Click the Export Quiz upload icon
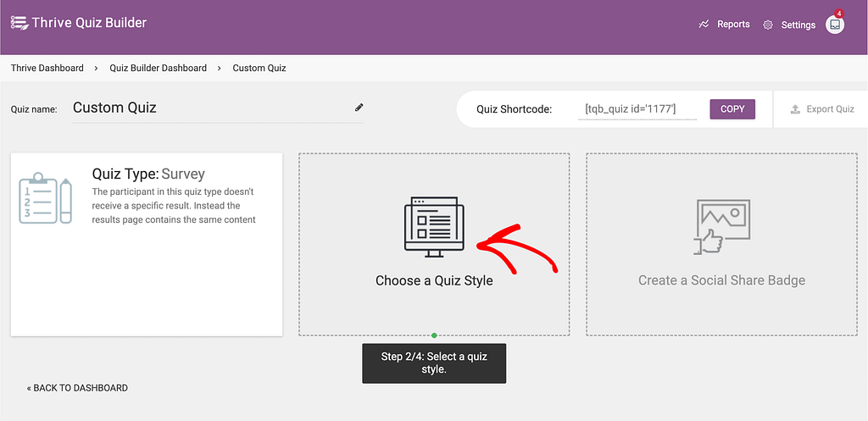868x421 pixels. (794, 109)
